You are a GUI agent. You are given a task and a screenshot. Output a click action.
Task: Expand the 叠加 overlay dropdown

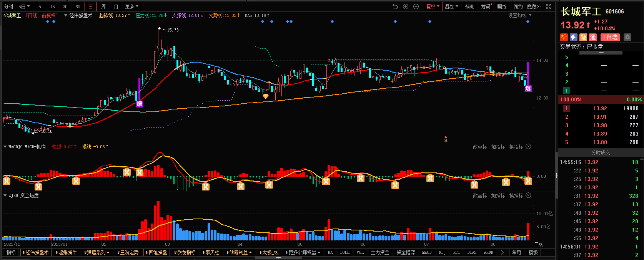click(x=451, y=7)
